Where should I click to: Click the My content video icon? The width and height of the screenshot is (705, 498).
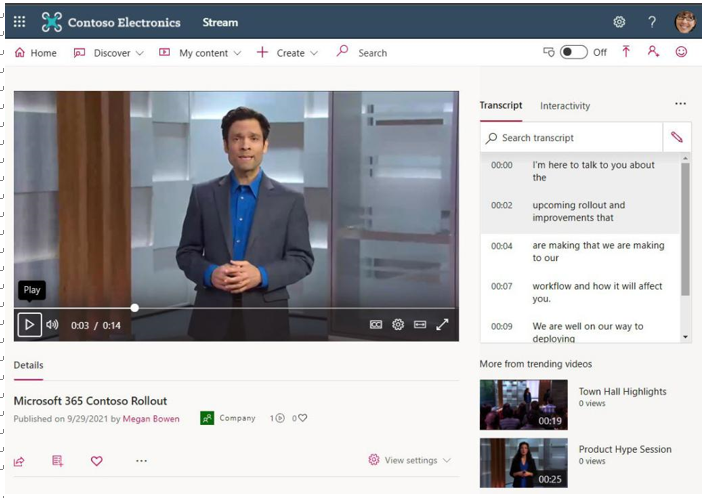pyautogui.click(x=165, y=53)
